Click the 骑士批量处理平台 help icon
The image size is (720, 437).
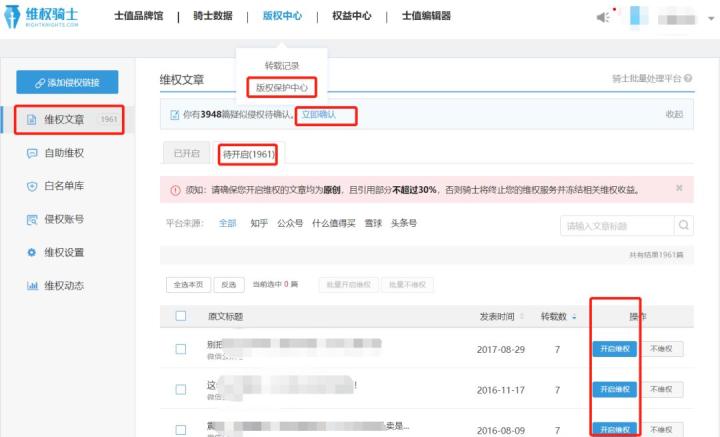(688, 78)
